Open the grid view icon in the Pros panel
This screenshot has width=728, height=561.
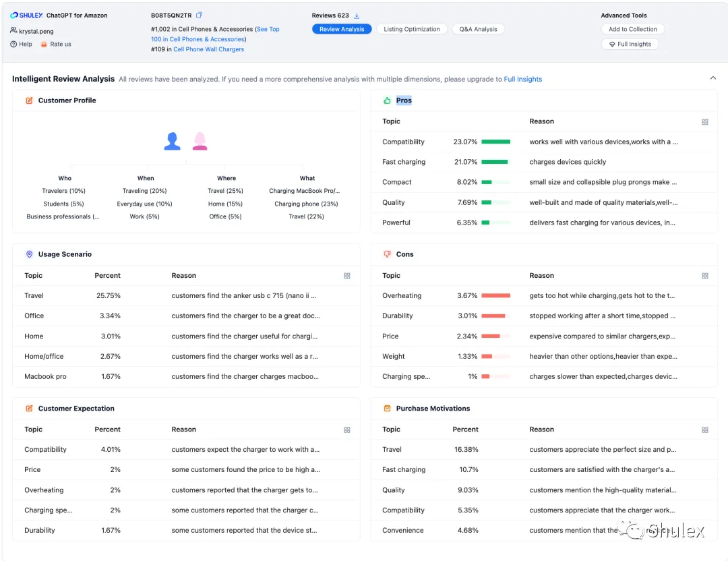[x=705, y=121]
